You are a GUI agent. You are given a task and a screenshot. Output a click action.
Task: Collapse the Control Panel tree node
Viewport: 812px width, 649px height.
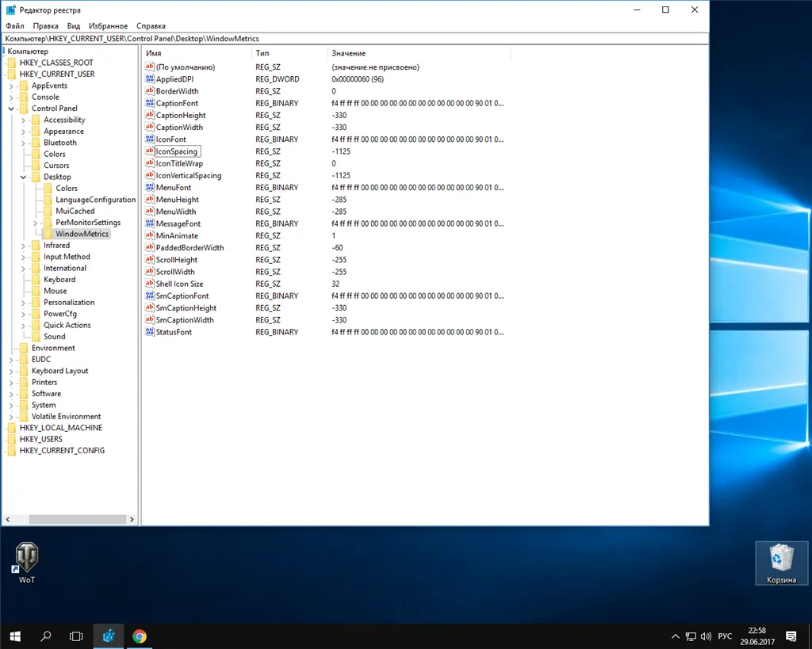tap(11, 108)
